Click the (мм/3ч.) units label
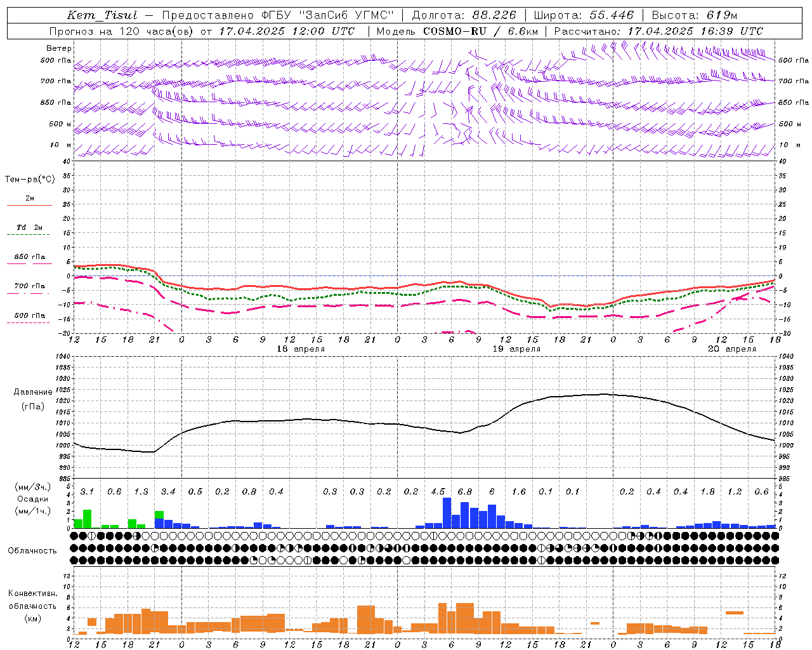The width and height of the screenshot is (812, 650). point(33,487)
